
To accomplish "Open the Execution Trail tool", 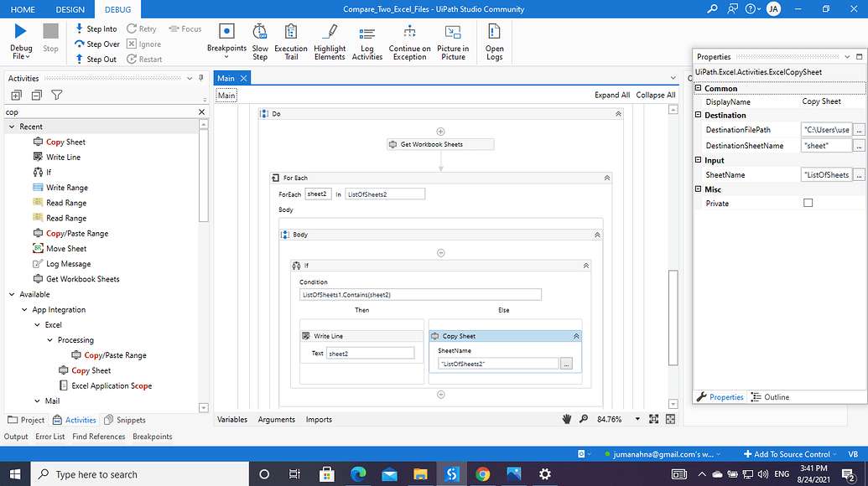I will (x=291, y=32).
